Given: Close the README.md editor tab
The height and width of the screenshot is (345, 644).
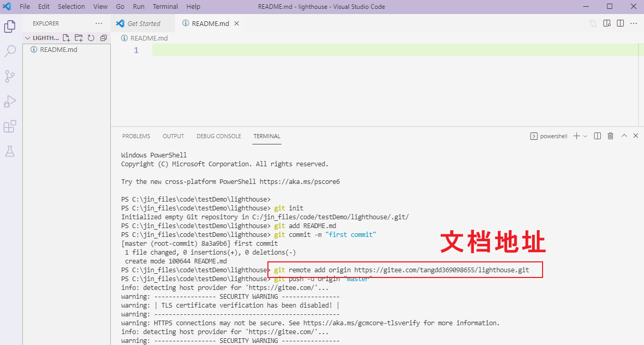Looking at the screenshot, I should click(x=237, y=23).
